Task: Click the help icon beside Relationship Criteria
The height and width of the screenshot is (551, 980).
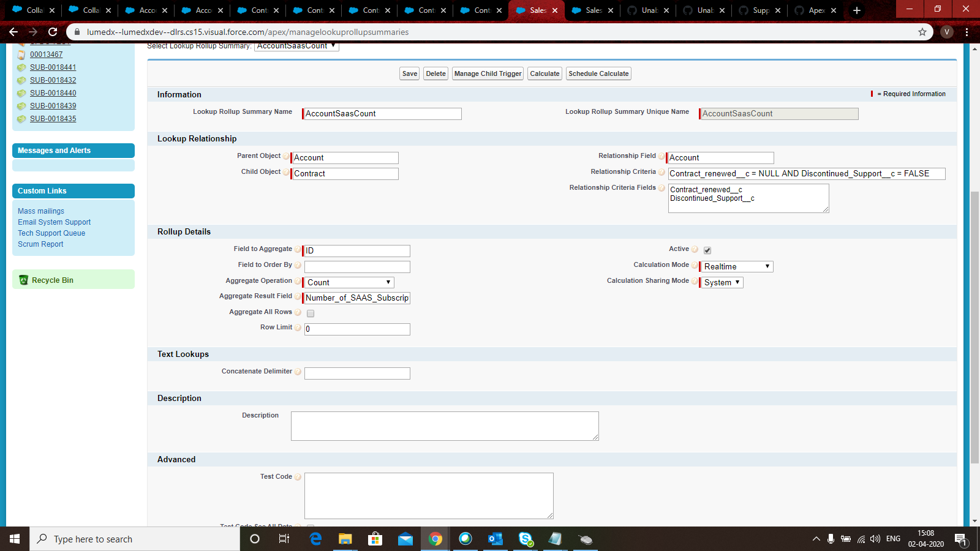Action: coord(661,172)
